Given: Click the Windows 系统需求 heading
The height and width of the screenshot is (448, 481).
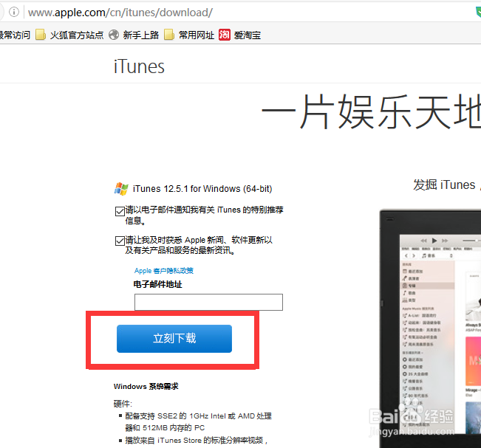Looking at the screenshot, I should point(146,386).
